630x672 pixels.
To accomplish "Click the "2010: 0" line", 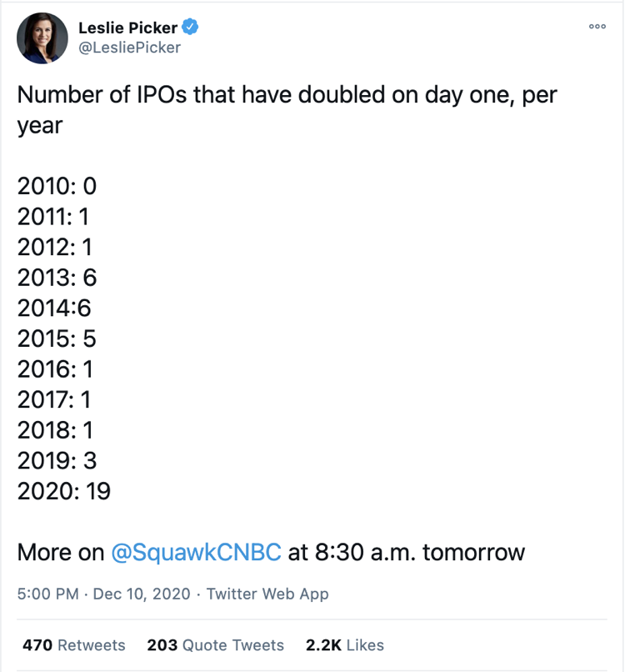I will coord(57,185).
